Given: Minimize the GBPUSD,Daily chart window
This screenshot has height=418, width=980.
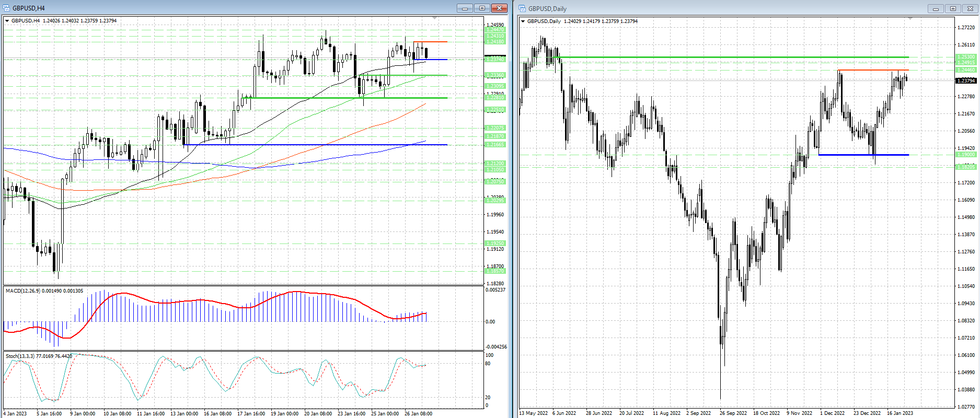Looking at the screenshot, I should pyautogui.click(x=936, y=8).
